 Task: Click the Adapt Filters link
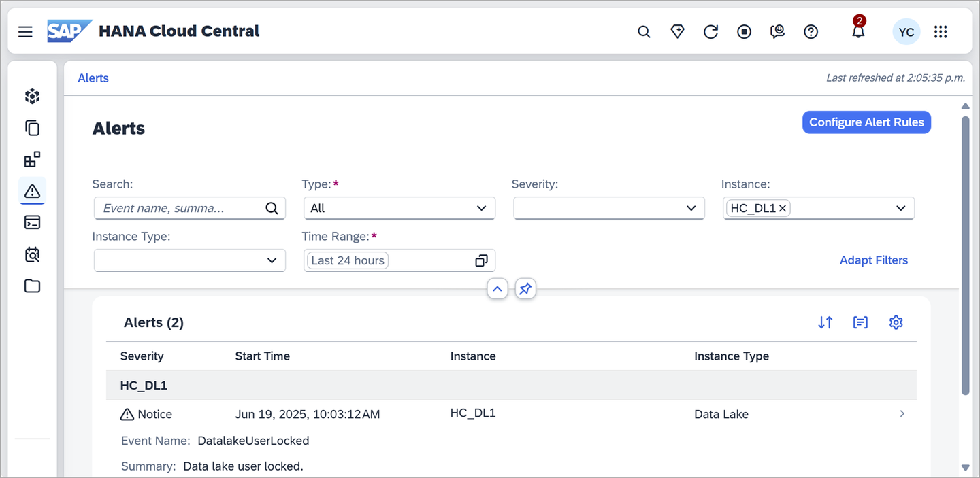874,260
